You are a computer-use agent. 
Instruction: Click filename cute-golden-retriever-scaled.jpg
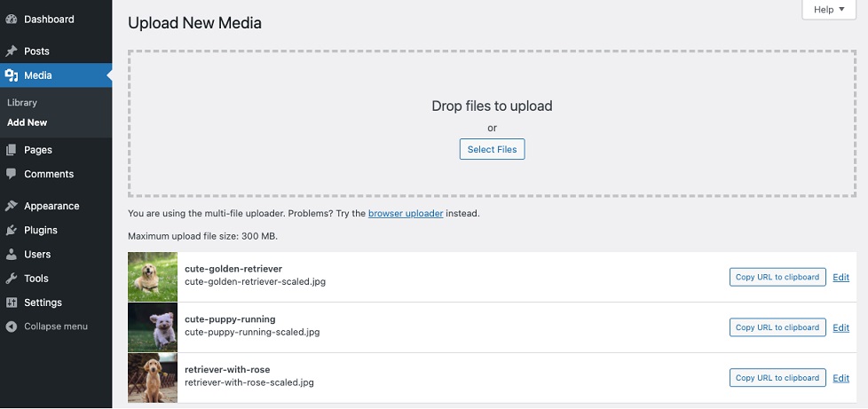[256, 282]
